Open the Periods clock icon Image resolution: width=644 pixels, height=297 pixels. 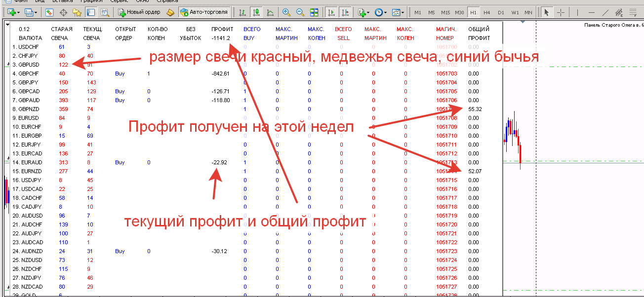[378, 12]
